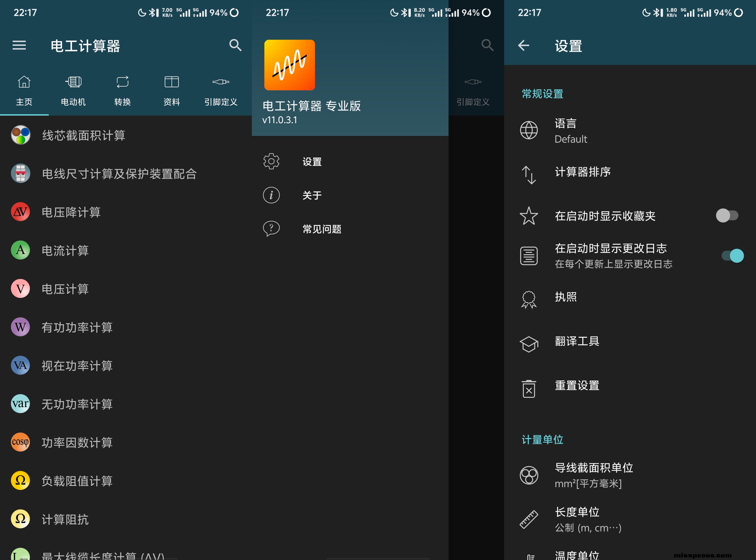Enable 在启动时显示收藏夹 switch
Screen dimensions: 756x560
pos(727,216)
